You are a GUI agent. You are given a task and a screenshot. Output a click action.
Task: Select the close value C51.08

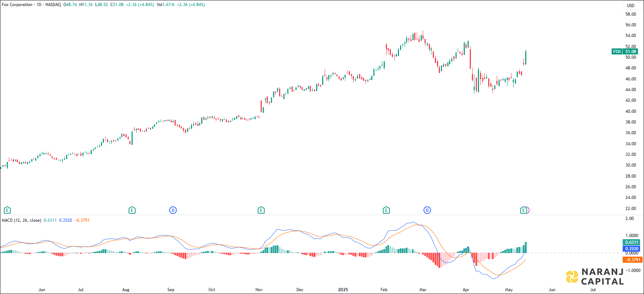click(x=117, y=5)
